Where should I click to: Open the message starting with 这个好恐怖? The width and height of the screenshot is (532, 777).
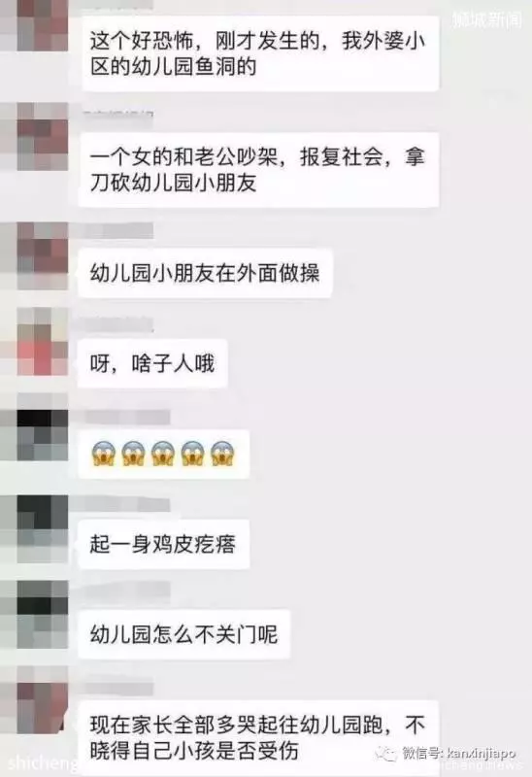point(260,53)
